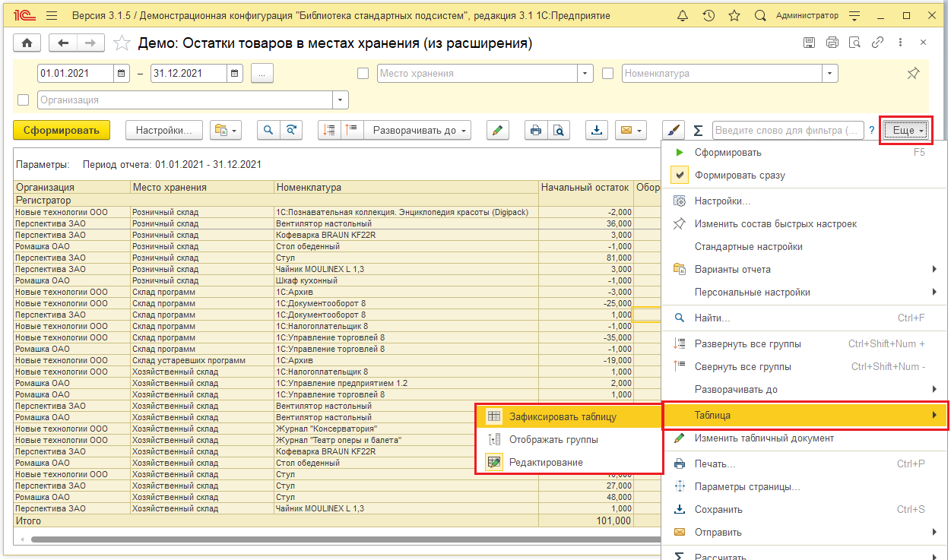
Task: Select Свернуть все группы menu item
Action: point(804,366)
